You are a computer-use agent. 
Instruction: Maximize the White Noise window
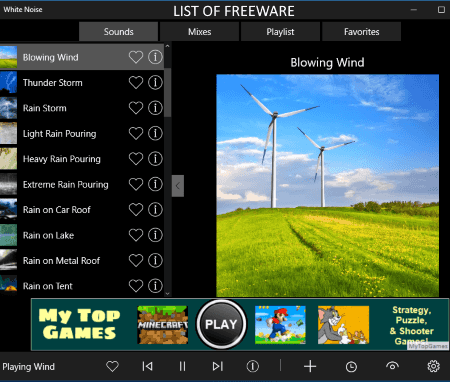pos(441,10)
